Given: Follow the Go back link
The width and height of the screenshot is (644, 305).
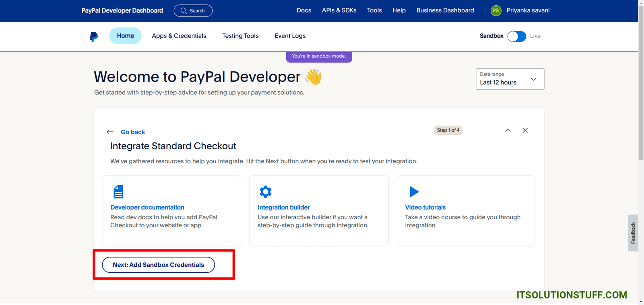Looking at the screenshot, I should pyautogui.click(x=133, y=132).
